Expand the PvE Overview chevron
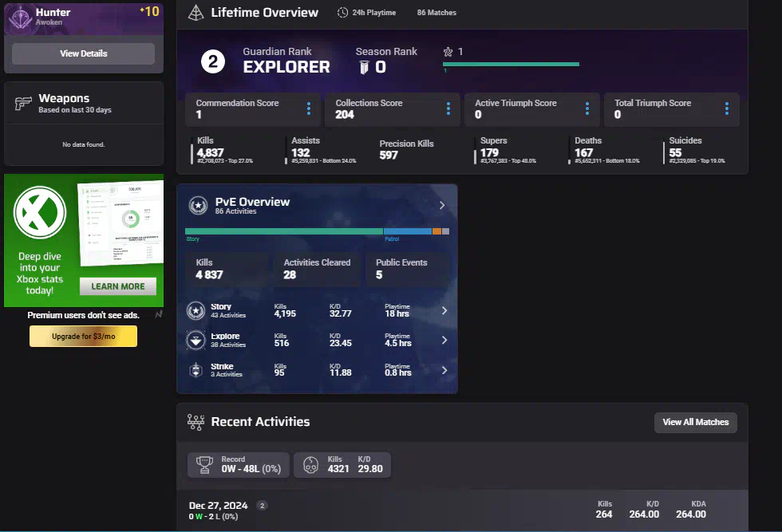The height and width of the screenshot is (532, 782). (x=442, y=206)
